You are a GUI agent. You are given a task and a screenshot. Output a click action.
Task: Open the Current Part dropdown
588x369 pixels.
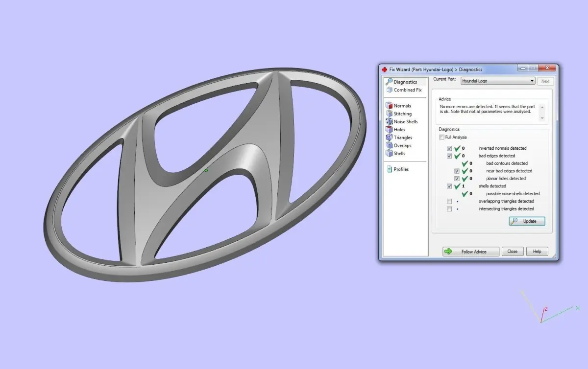[498, 81]
